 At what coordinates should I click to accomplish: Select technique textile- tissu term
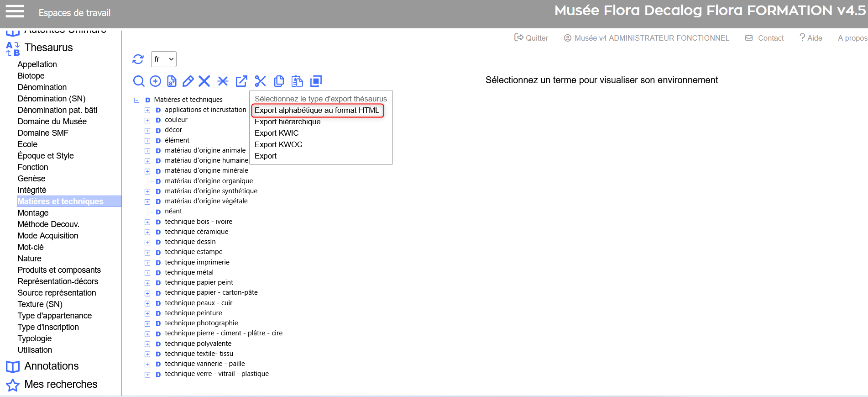point(199,354)
